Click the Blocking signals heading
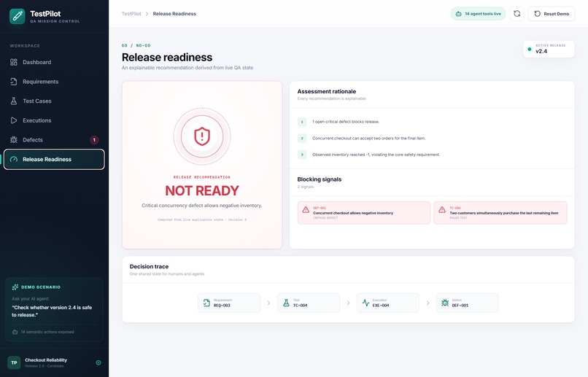Viewport: 588px width, 377px height. click(x=320, y=179)
